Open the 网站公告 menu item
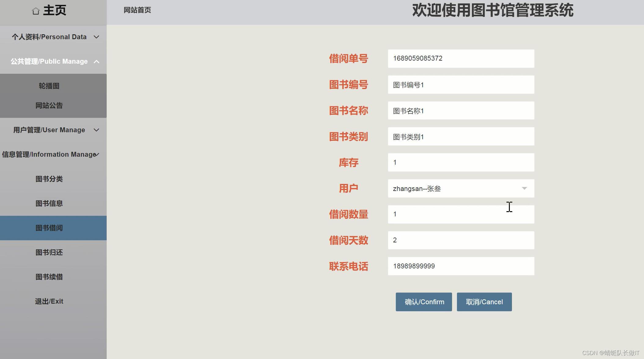 point(49,106)
